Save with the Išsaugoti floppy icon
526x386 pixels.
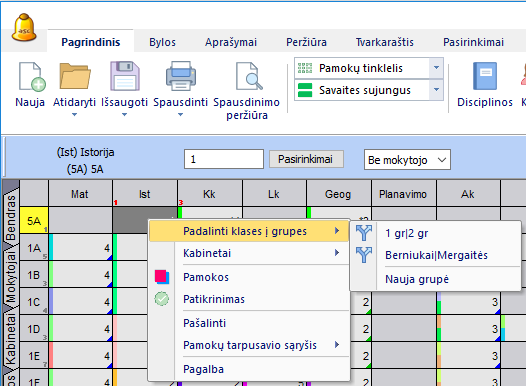pyautogui.click(x=124, y=76)
